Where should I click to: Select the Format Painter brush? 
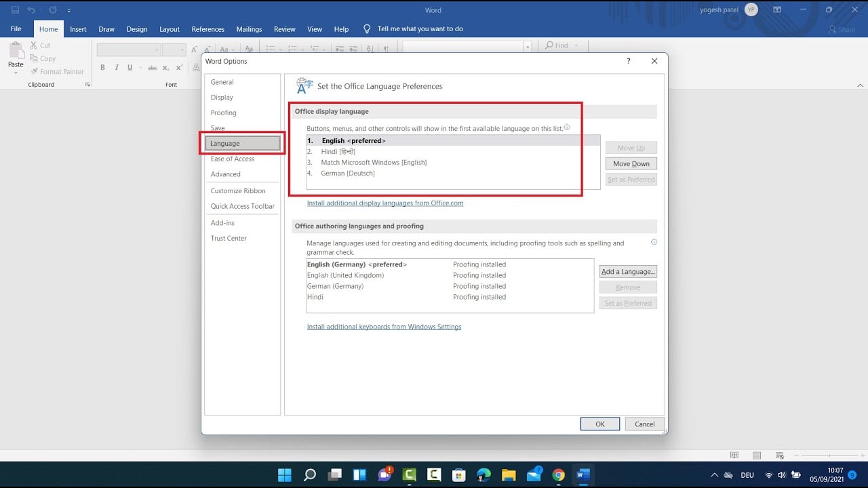coord(33,71)
